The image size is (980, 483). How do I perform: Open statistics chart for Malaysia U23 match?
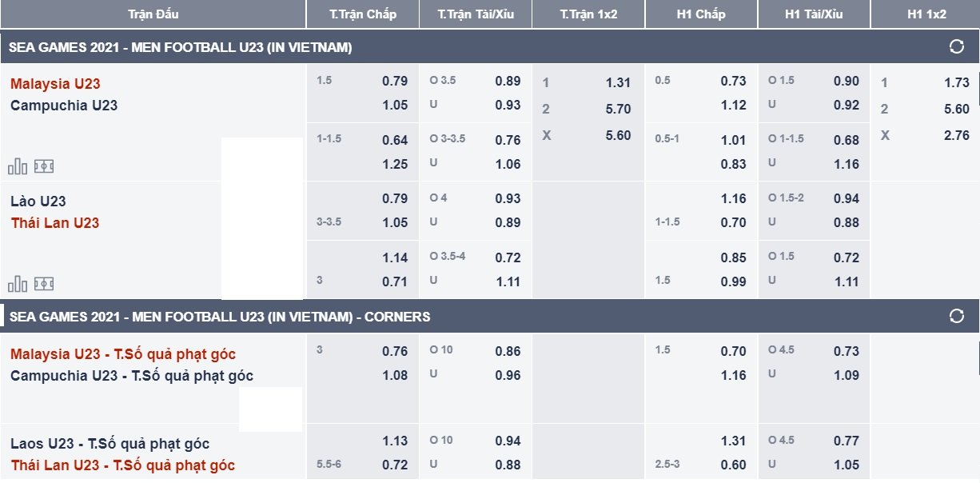coord(18,166)
